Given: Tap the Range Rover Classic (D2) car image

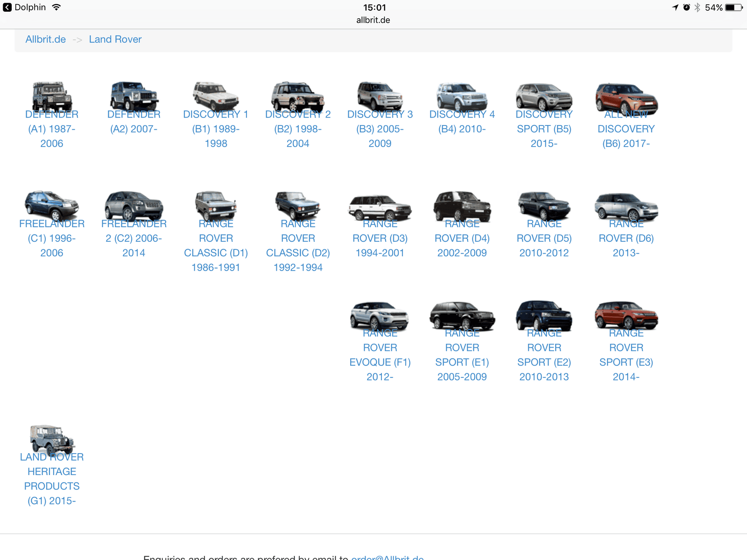Looking at the screenshot, I should coord(298,206).
